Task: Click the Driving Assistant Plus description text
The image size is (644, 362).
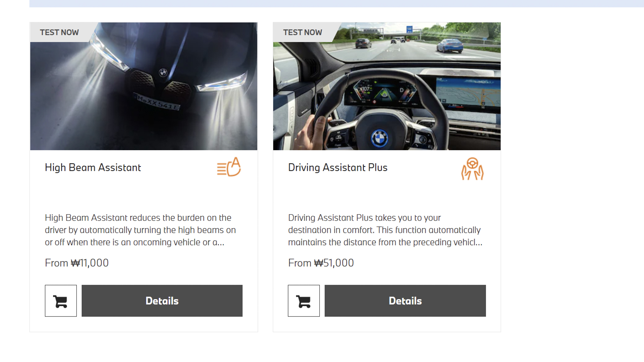Action: coord(385,230)
